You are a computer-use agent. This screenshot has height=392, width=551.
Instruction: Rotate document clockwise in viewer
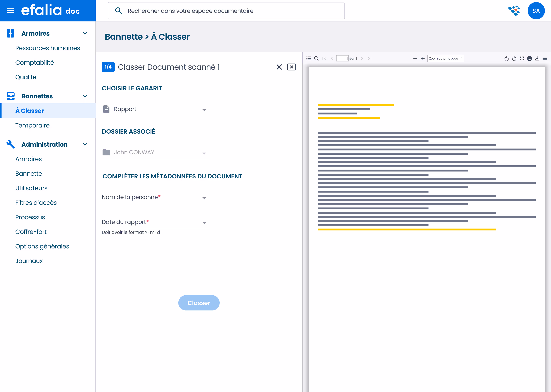pyautogui.click(x=506, y=58)
